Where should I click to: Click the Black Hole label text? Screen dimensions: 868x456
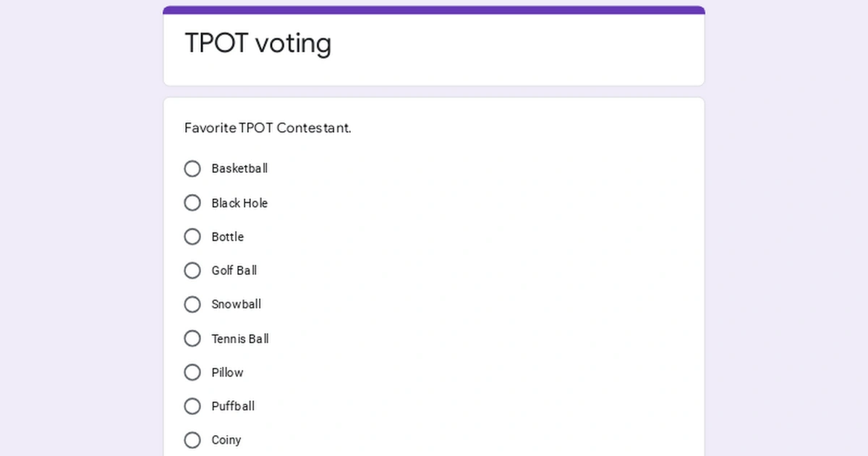pos(239,203)
